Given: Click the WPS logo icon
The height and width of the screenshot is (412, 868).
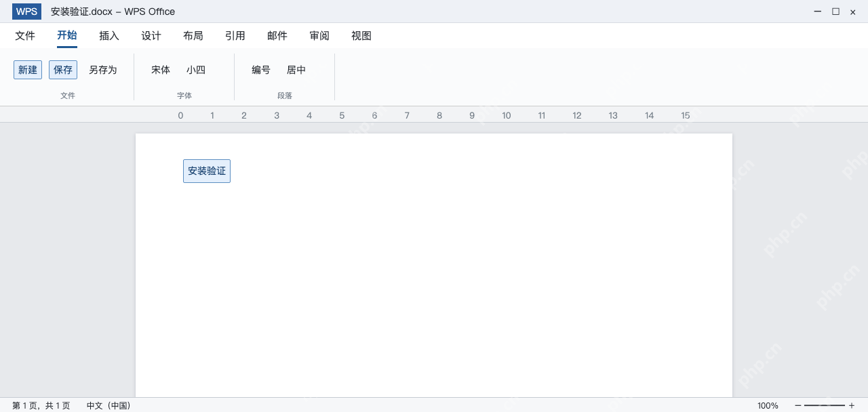Looking at the screenshot, I should point(26,12).
